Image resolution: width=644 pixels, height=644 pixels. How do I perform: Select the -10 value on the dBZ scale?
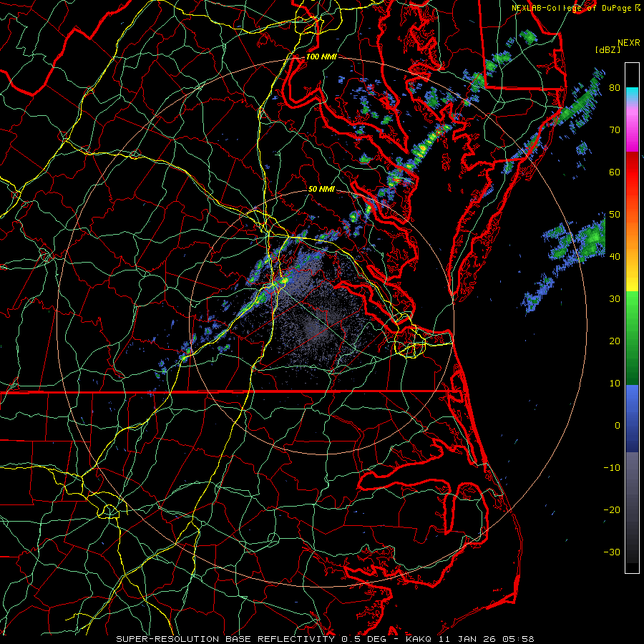[x=612, y=468]
